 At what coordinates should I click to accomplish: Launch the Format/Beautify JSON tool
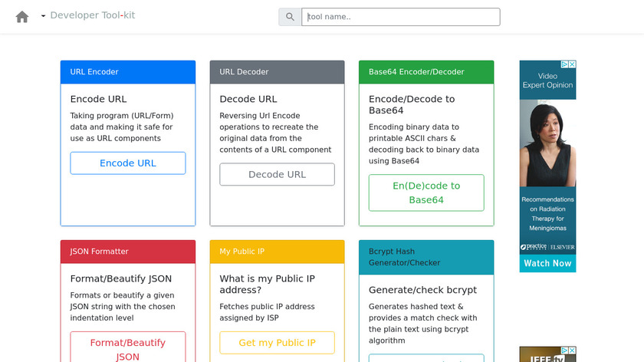pos(127,349)
